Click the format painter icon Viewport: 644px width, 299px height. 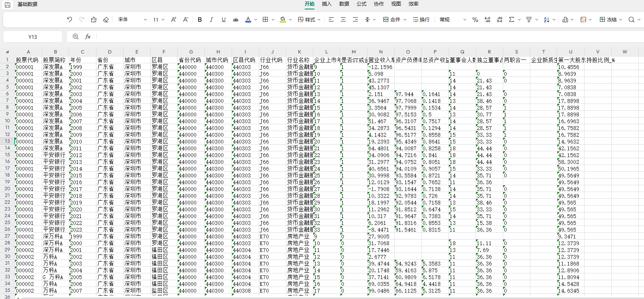pos(94,20)
